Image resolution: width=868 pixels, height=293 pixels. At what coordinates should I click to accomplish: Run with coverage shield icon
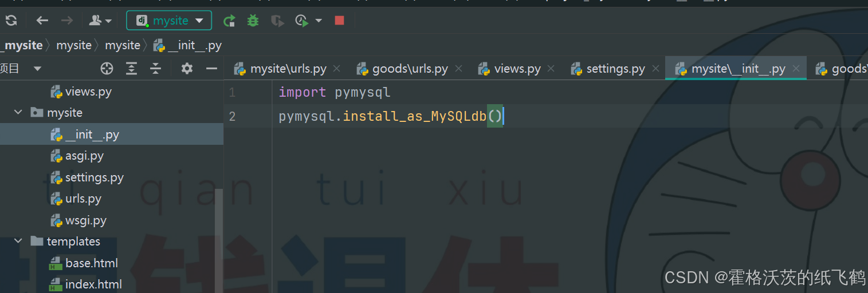click(x=277, y=21)
